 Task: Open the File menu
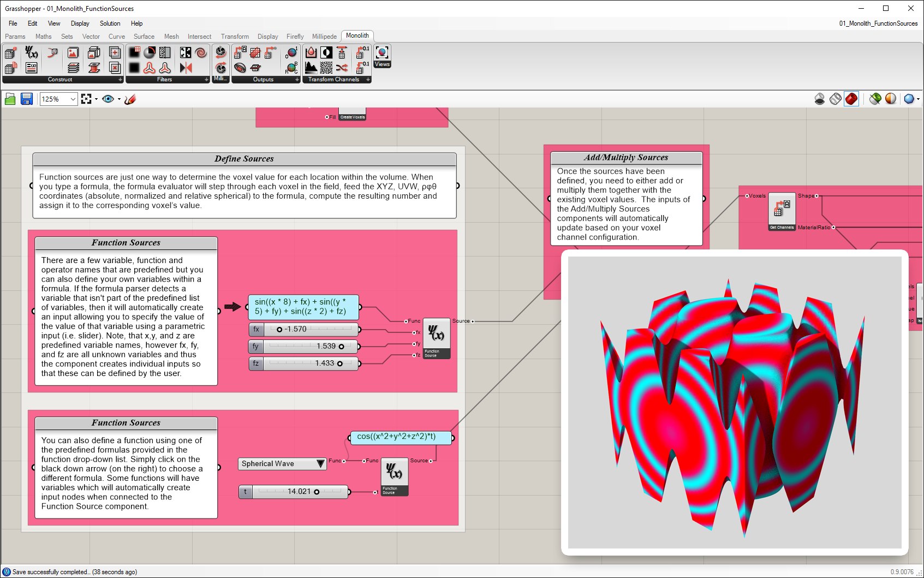click(13, 23)
